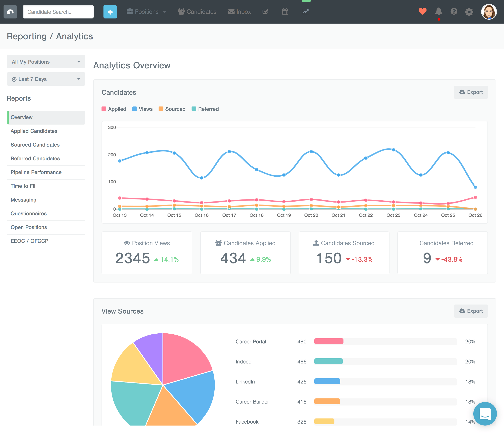
Task: Select the tasks checkmark icon
Action: point(265,11)
